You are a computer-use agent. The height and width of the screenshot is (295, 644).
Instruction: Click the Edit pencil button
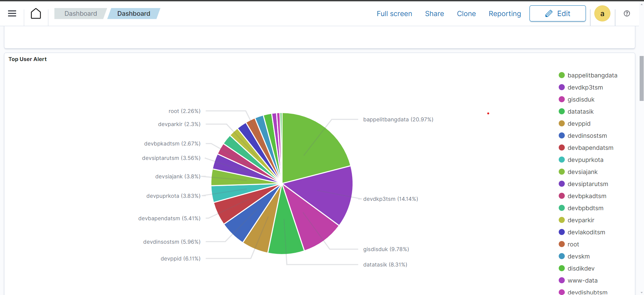[557, 13]
